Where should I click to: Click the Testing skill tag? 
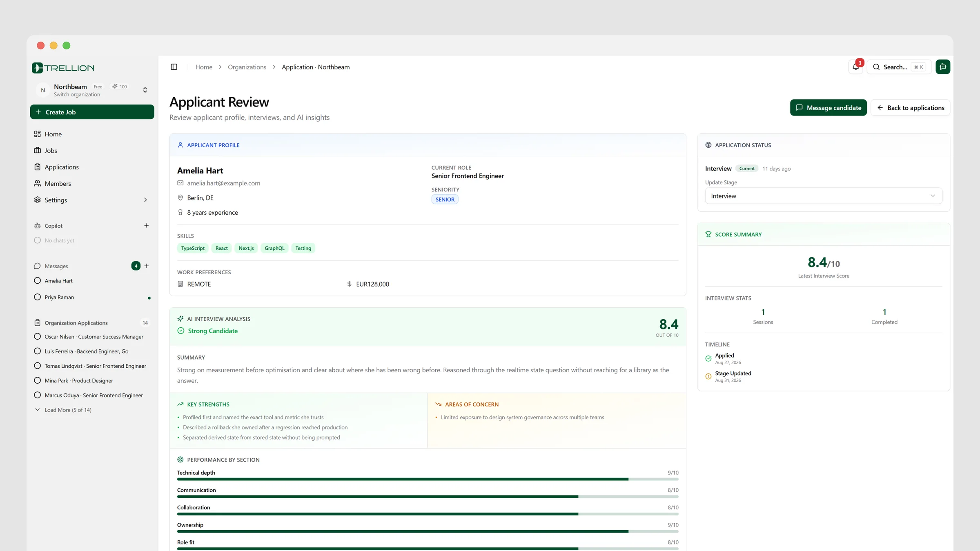point(303,248)
